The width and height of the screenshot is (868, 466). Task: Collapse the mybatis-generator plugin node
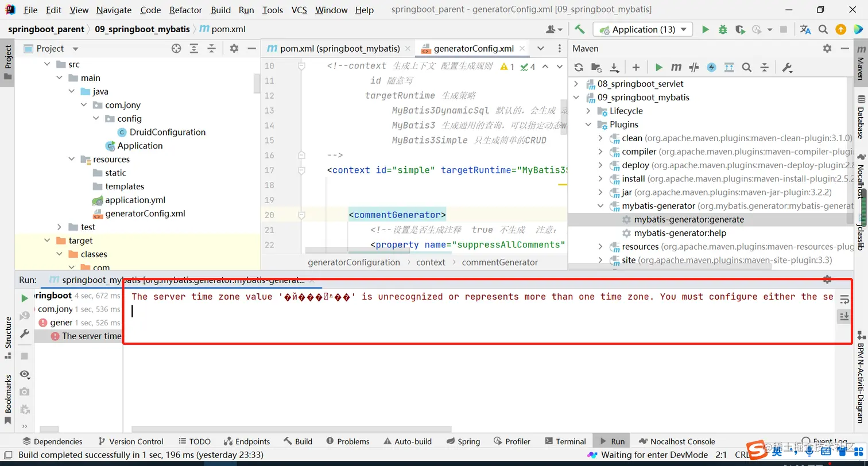click(600, 206)
